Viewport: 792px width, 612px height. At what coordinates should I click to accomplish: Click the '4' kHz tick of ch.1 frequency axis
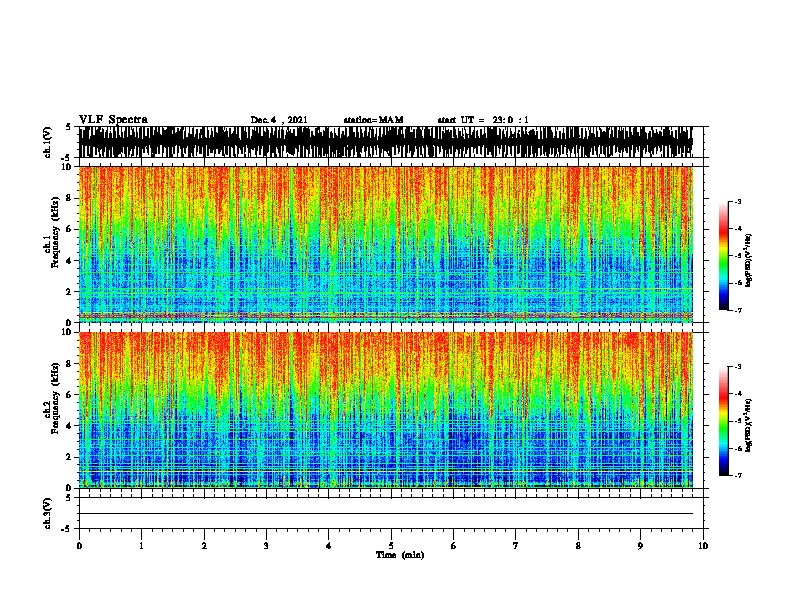point(70,261)
